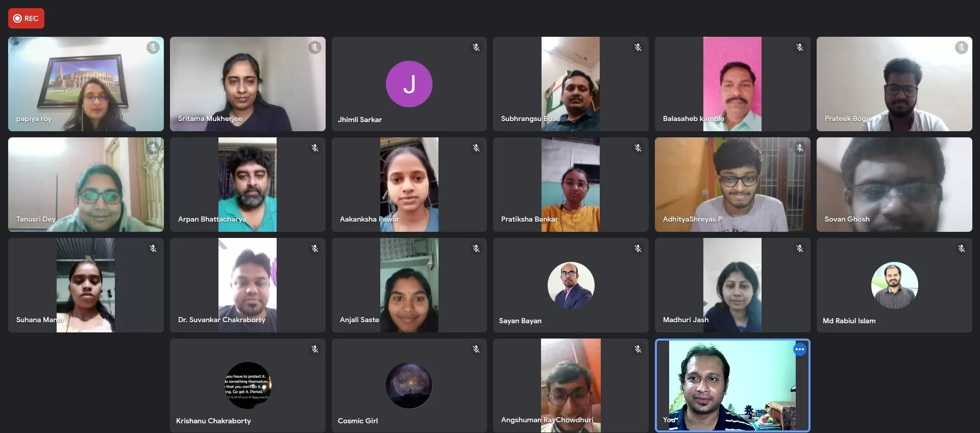This screenshot has height=433, width=980.
Task: Select the purple J avatar of Jhimli Sarkar
Action: [x=409, y=84]
